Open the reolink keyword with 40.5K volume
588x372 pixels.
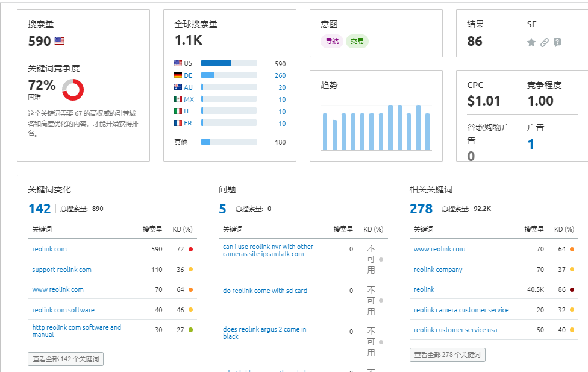424,290
